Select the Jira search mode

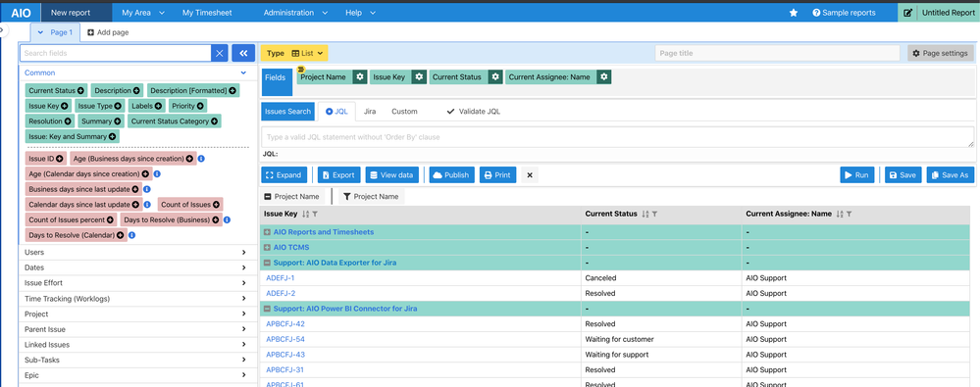[x=370, y=111]
